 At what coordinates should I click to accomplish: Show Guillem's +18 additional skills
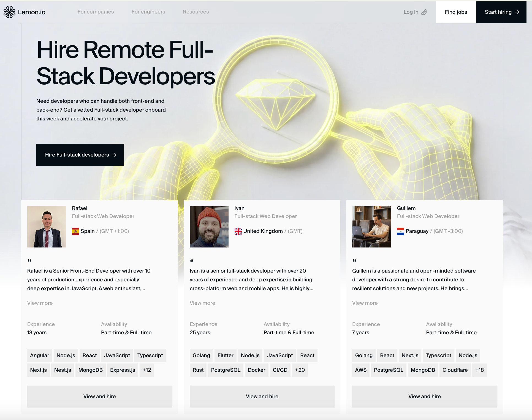pos(479,370)
